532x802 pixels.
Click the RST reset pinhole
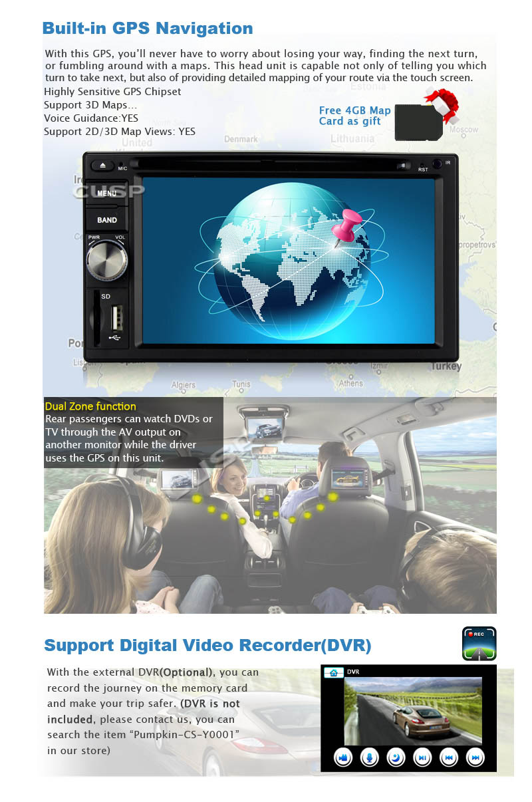pyautogui.click(x=422, y=164)
